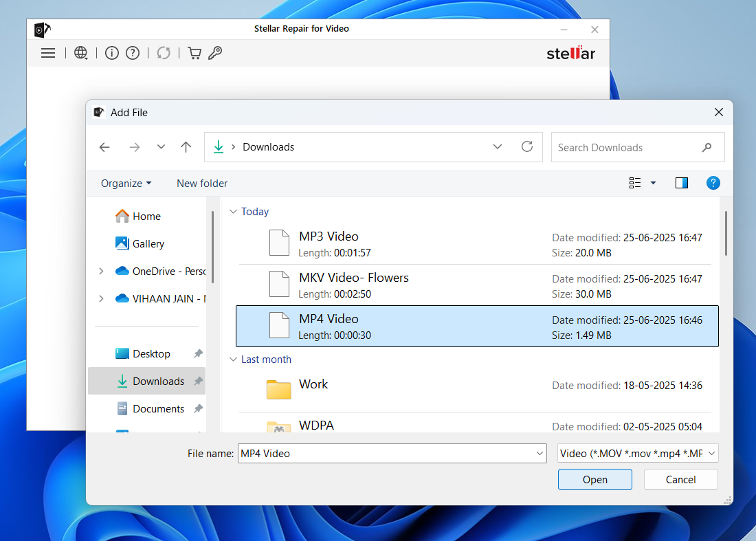
Task: Minimize the Stellar Repair for Video window
Action: [x=564, y=30]
